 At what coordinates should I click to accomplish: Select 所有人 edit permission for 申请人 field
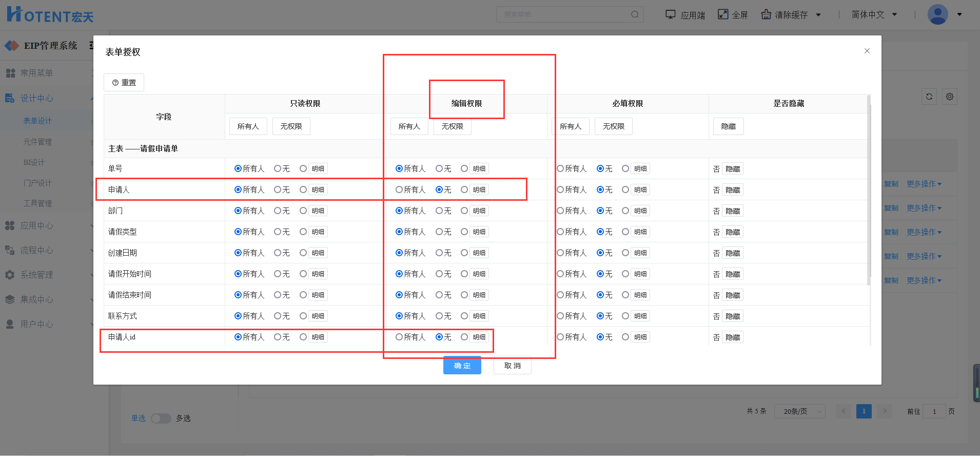[x=399, y=189]
